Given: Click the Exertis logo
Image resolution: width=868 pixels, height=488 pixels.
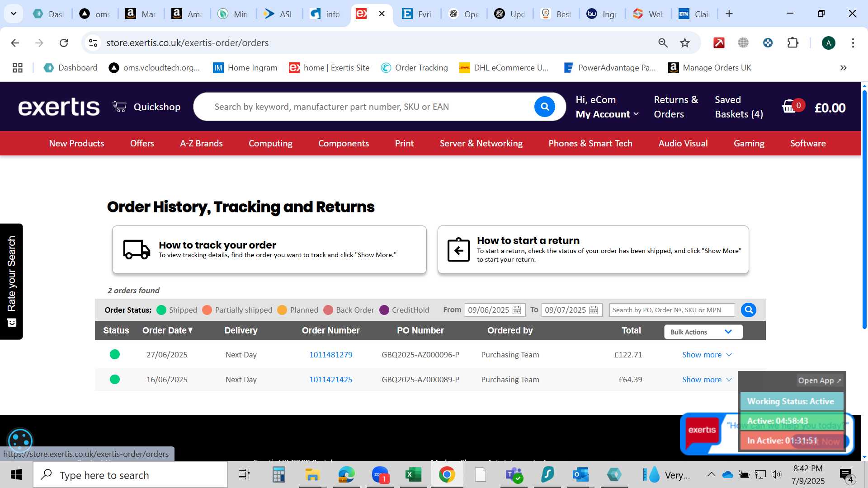Looking at the screenshot, I should (x=59, y=107).
